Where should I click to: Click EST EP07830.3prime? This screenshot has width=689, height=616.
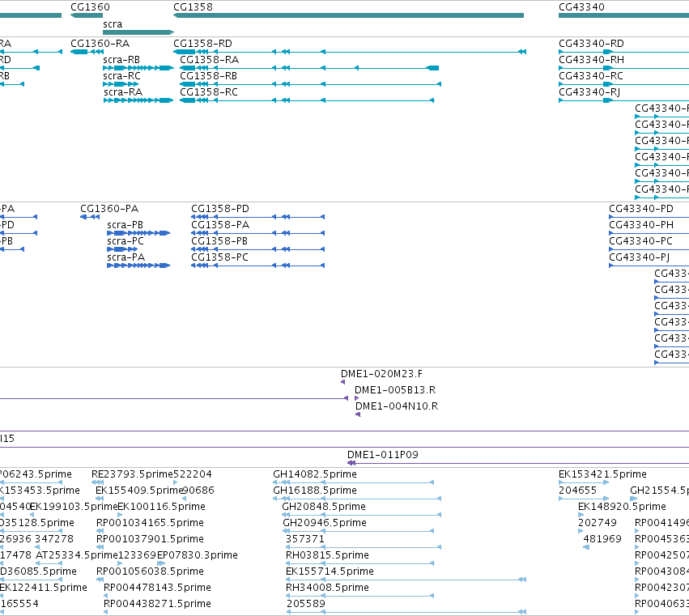(x=198, y=555)
